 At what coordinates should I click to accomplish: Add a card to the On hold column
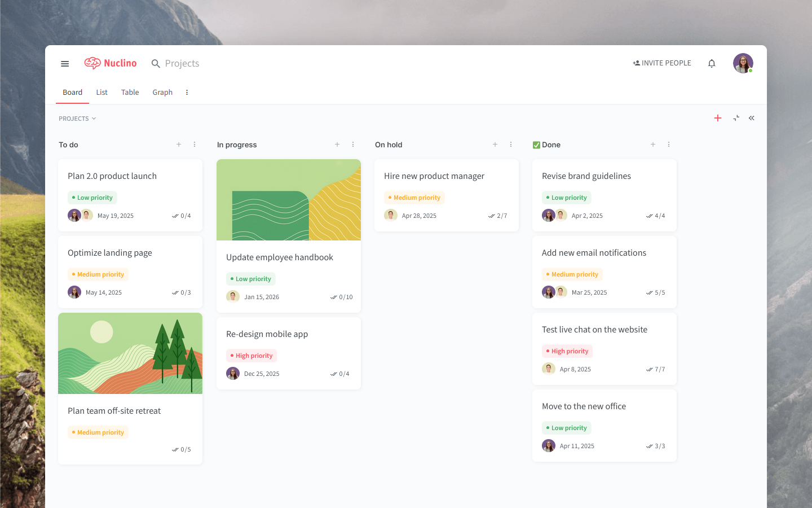(495, 144)
